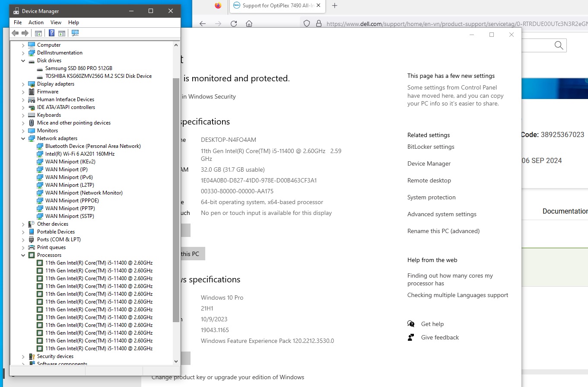The image size is (588, 387).
Task: Select Intel Wi-Fi 6 AX201 adapter
Action: click(79, 154)
